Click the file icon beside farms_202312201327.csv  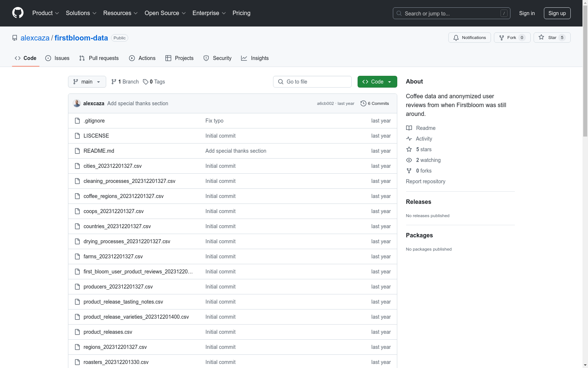pyautogui.click(x=77, y=256)
